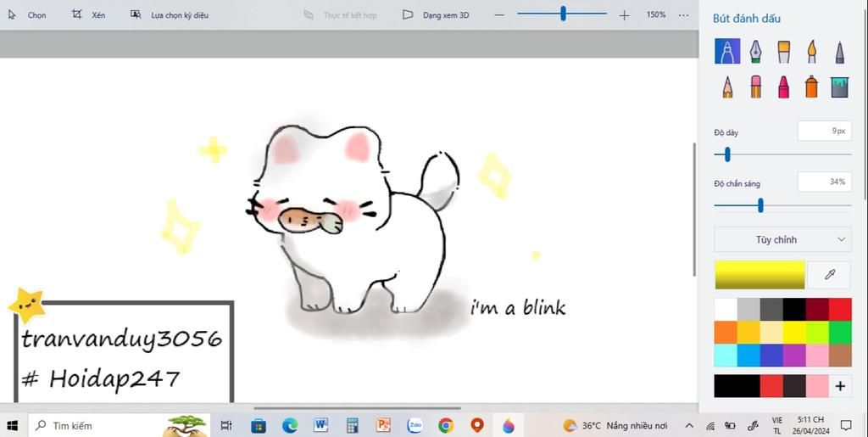Activate Lựa chọn kỳ diệu magic select
The height and width of the screenshot is (437, 868).
pos(170,15)
